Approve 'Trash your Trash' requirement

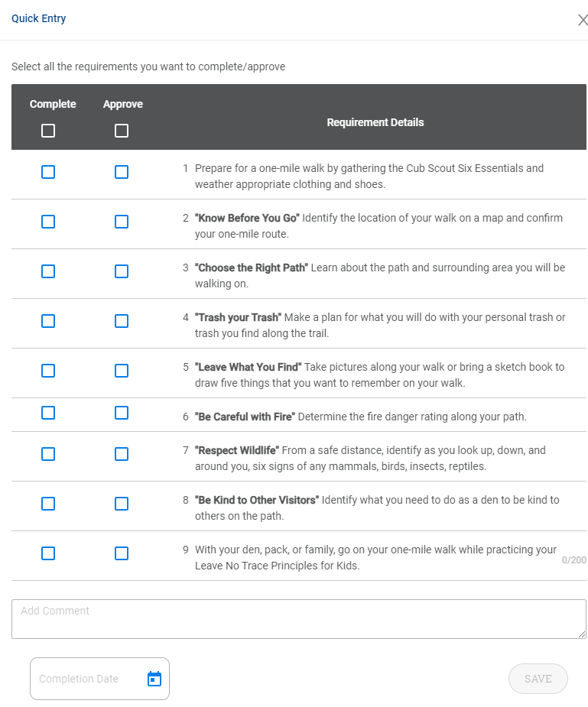tap(122, 320)
